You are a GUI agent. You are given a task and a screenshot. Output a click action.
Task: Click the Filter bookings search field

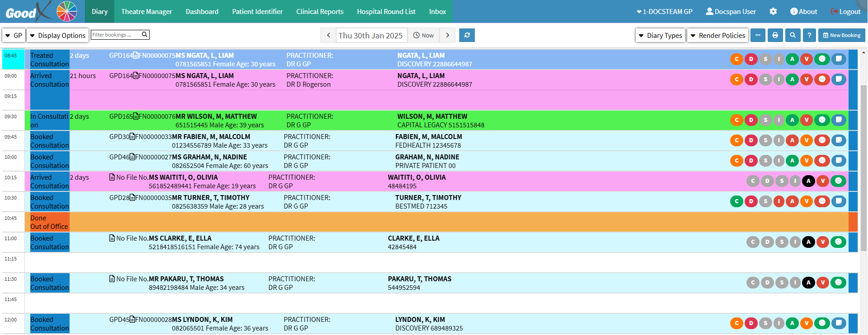pyautogui.click(x=116, y=35)
